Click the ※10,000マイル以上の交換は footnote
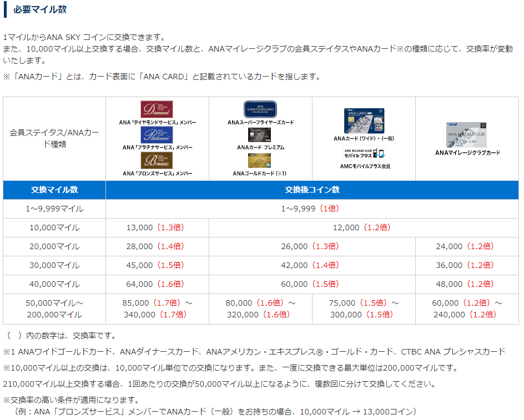The height and width of the screenshot is (420, 524). point(230,368)
